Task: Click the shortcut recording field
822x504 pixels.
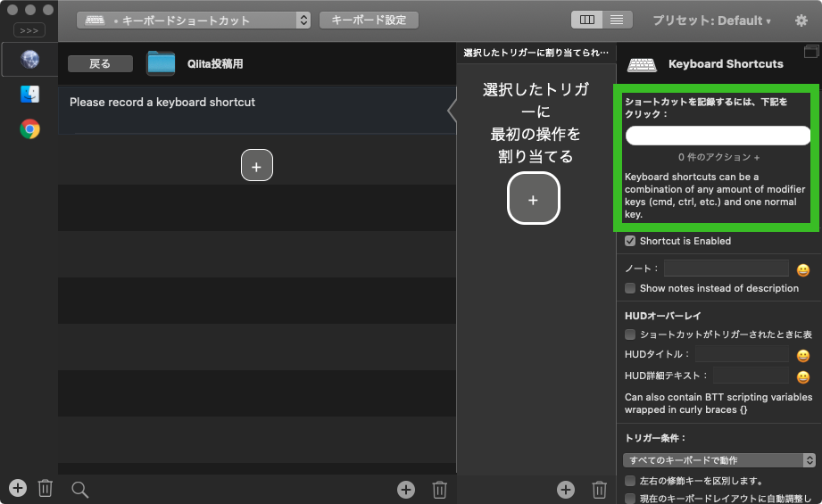Action: tap(718, 136)
